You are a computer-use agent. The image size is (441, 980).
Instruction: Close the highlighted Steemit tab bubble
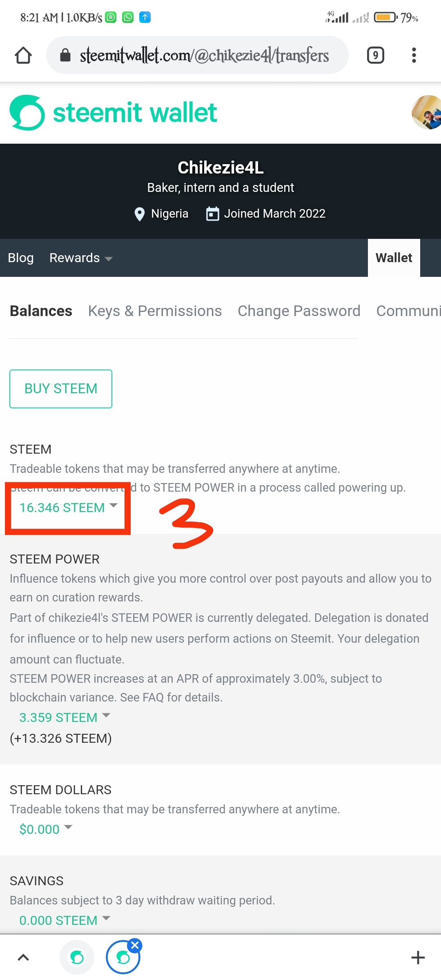pos(135,945)
